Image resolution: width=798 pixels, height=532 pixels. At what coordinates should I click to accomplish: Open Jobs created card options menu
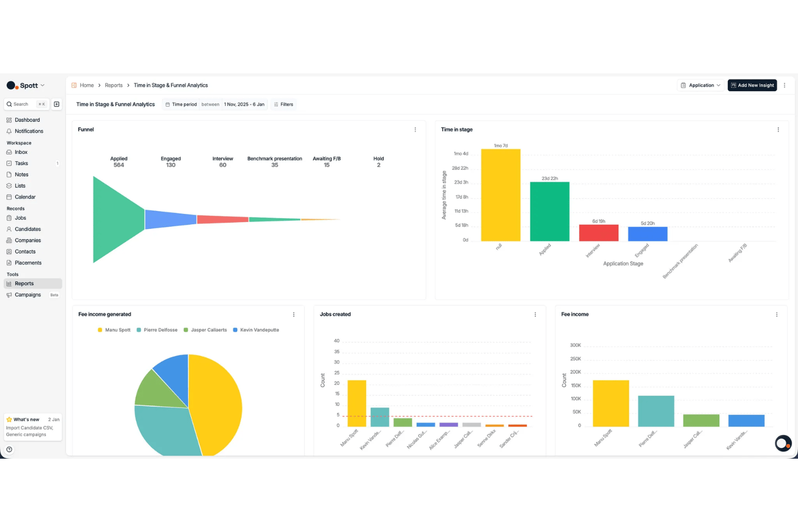click(535, 314)
